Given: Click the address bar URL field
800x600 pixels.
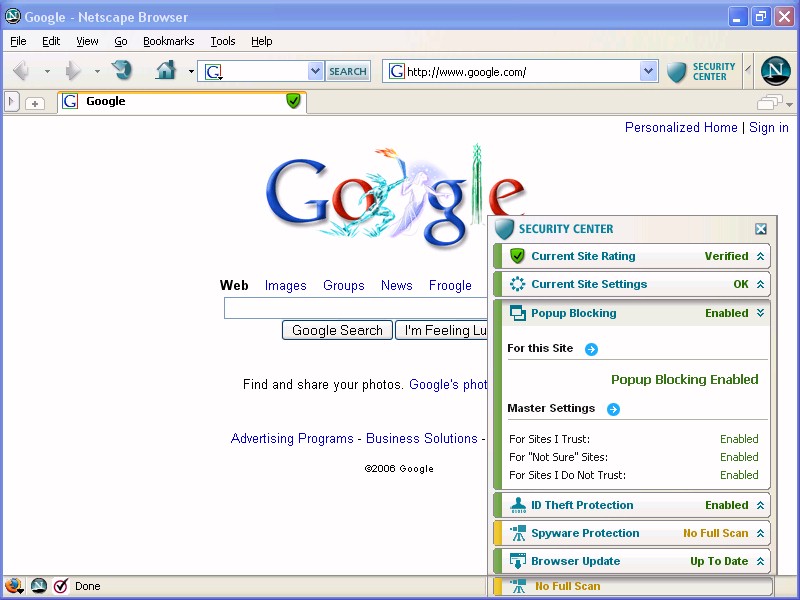Looking at the screenshot, I should pos(522,71).
